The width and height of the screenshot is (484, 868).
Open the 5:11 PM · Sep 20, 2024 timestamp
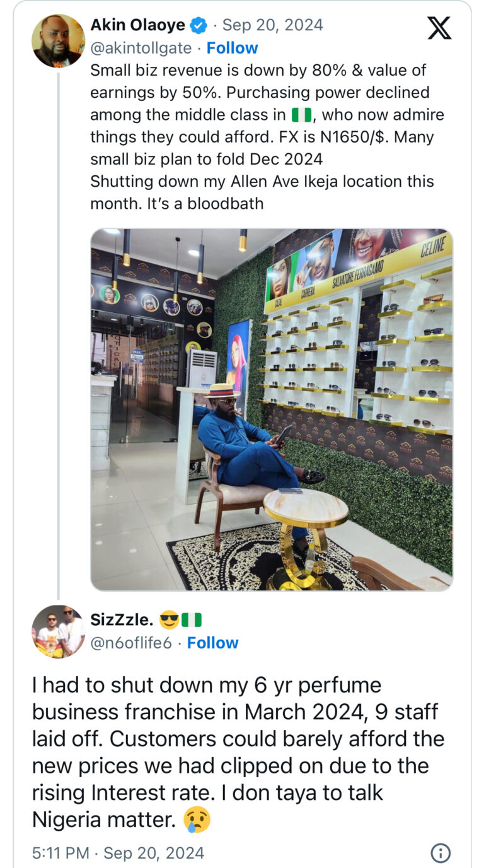118,853
